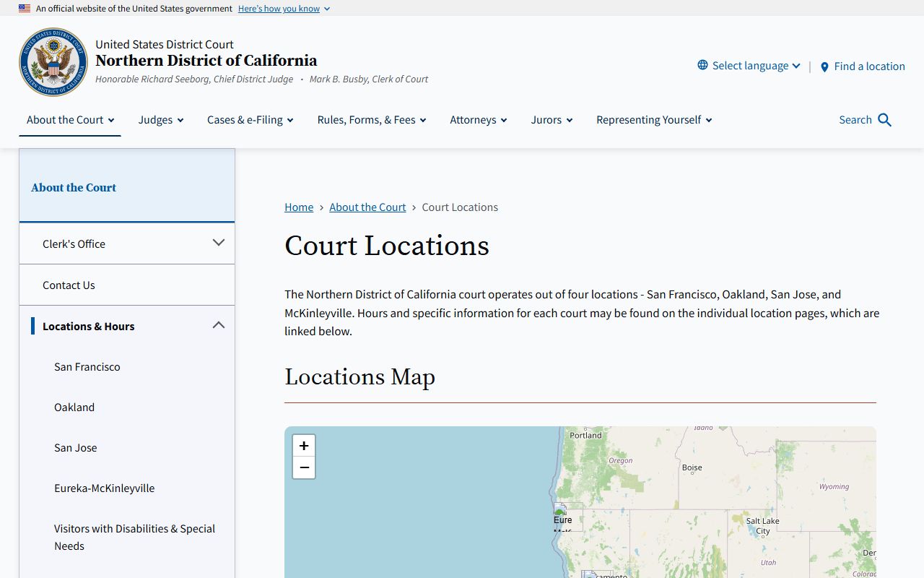Open the Attorneys menu
The image size is (924, 578).
click(479, 120)
